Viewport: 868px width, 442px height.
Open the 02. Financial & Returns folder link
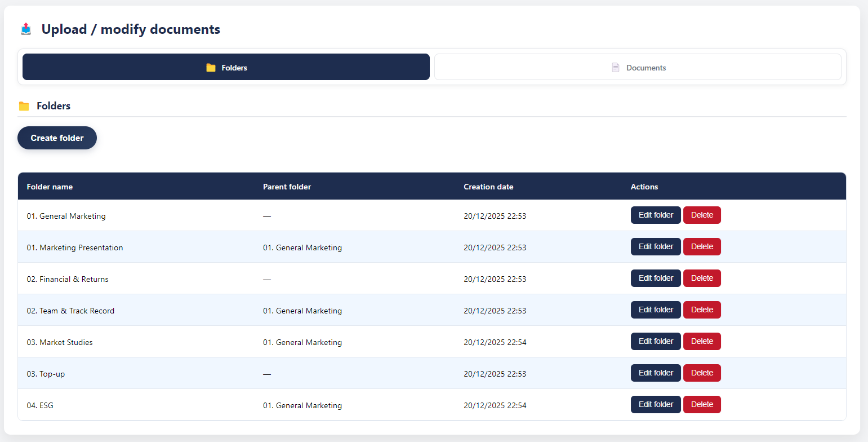(x=68, y=279)
